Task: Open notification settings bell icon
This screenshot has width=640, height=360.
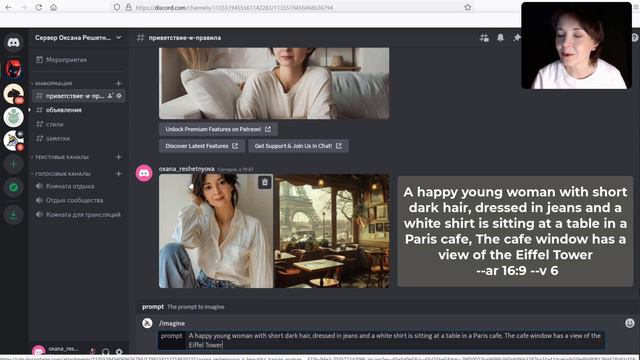Action: (x=500, y=38)
